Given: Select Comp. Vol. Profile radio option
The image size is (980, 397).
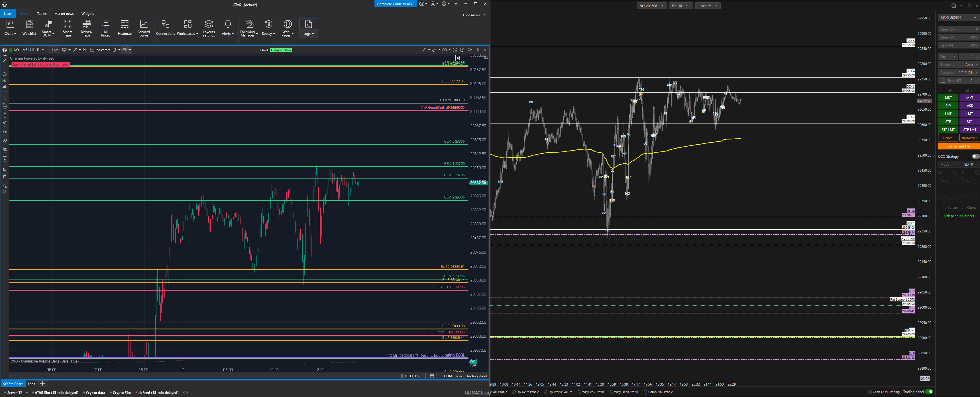Looking at the screenshot, I should [x=645, y=392].
